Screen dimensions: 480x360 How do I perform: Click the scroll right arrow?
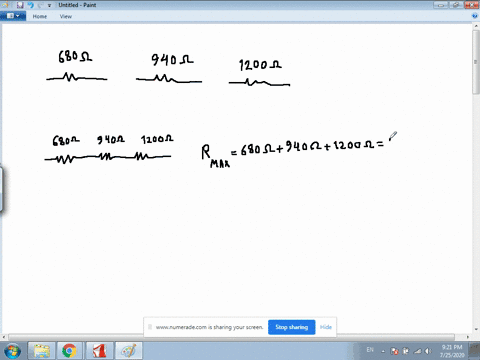click(x=468, y=337)
